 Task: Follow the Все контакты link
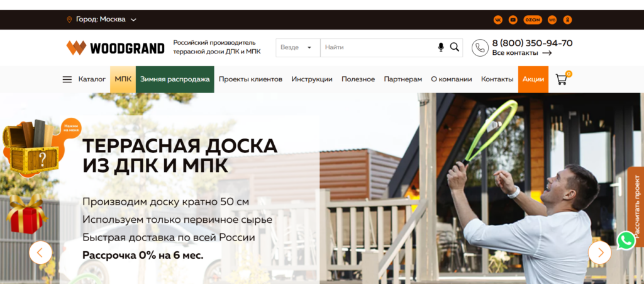click(x=522, y=53)
